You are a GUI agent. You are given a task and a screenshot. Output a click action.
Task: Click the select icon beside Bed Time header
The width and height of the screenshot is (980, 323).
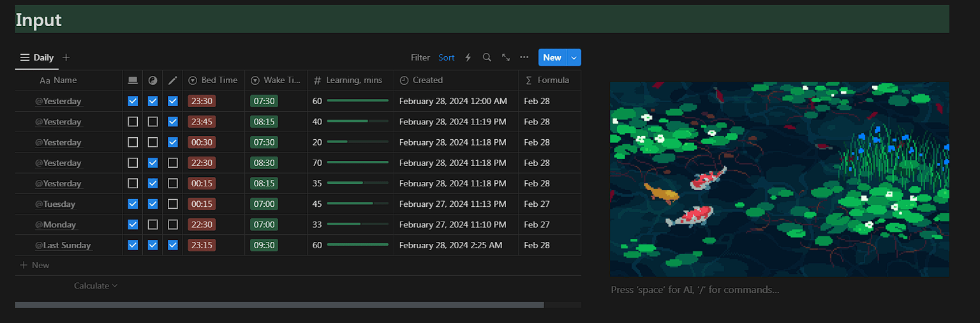coord(193,80)
